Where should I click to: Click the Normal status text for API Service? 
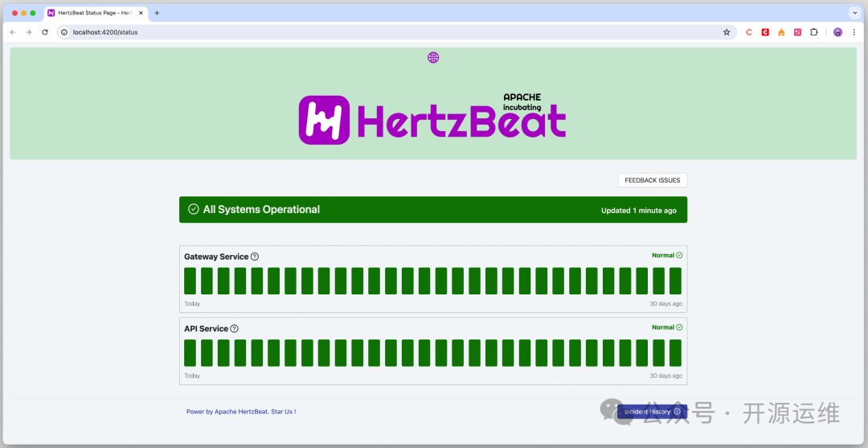point(662,327)
